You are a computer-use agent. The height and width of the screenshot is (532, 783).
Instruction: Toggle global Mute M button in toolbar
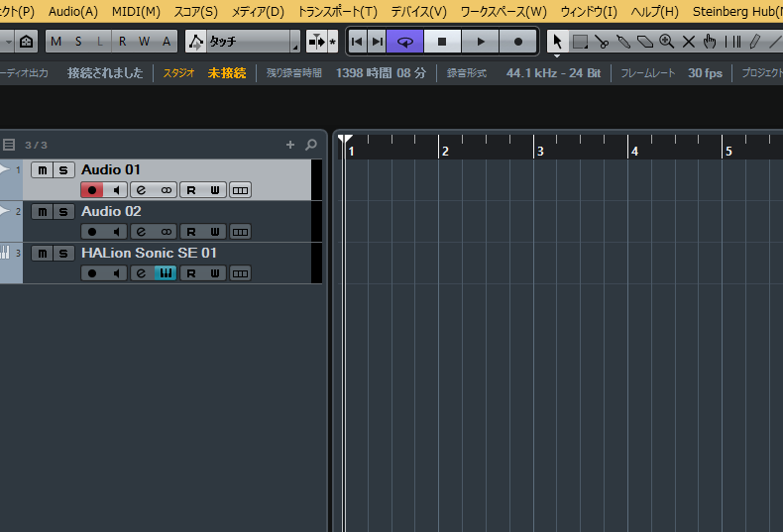point(56,42)
